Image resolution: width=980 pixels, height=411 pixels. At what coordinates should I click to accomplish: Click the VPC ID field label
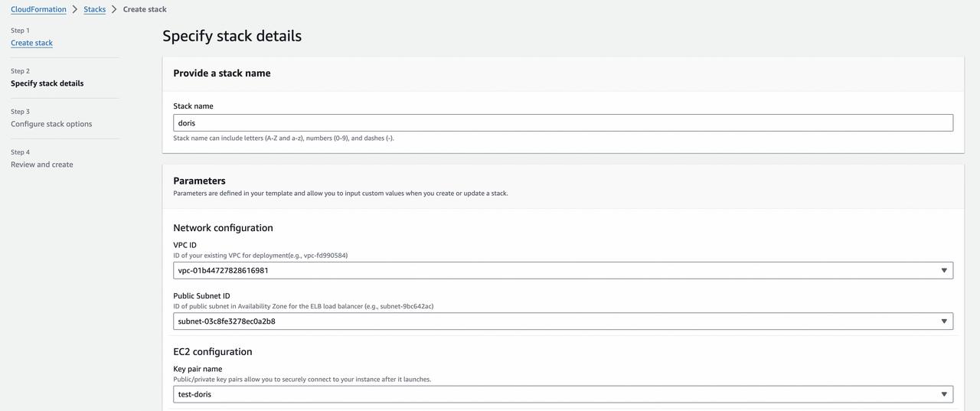point(185,245)
